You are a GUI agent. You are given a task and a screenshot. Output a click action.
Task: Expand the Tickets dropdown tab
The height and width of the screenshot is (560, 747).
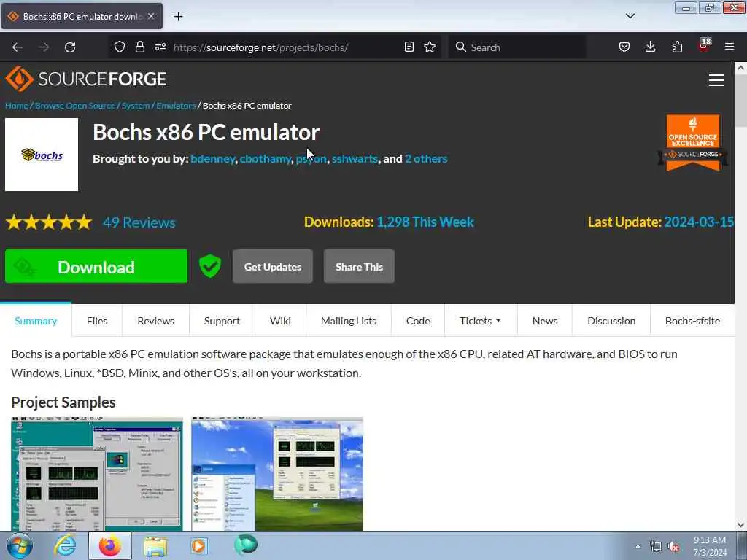click(x=480, y=321)
